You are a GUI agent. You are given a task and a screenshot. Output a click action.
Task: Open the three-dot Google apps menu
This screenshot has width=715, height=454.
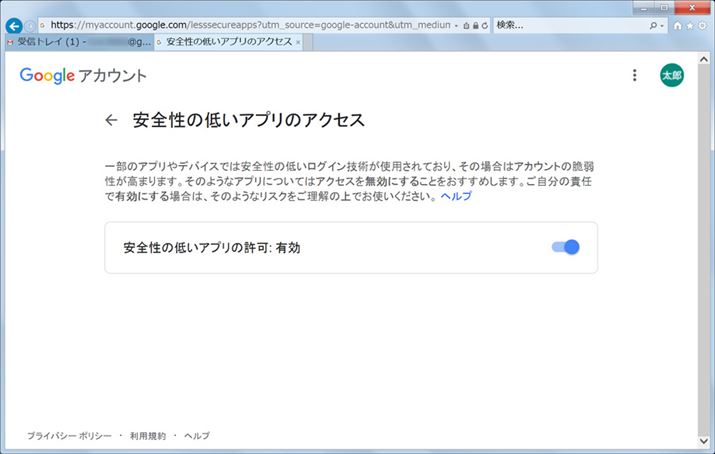[x=634, y=75]
